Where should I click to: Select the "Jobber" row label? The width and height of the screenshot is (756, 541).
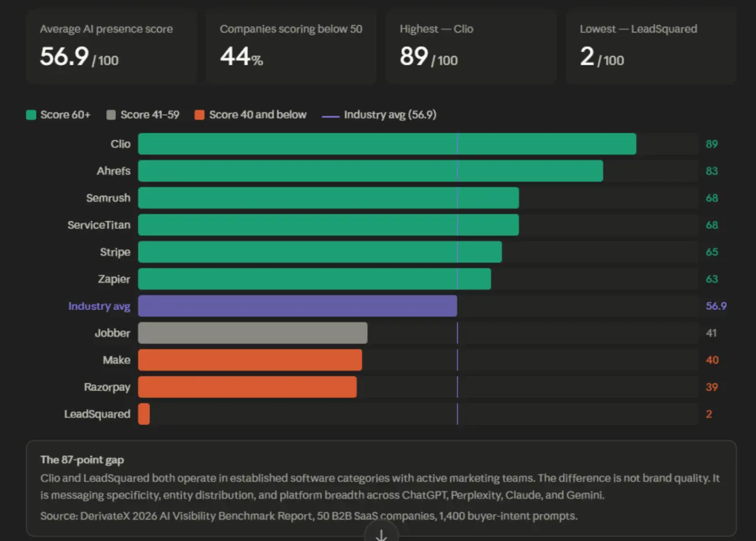pyautogui.click(x=113, y=333)
